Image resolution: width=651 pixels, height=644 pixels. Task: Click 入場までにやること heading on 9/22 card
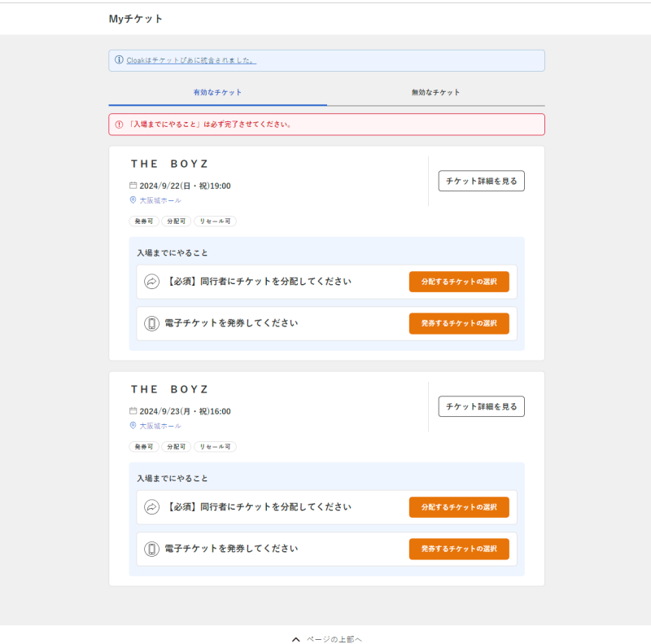[x=173, y=252]
